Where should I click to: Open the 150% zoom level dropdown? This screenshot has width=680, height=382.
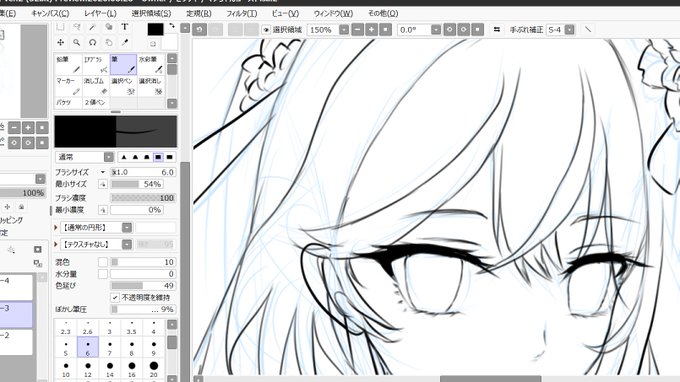point(343,29)
